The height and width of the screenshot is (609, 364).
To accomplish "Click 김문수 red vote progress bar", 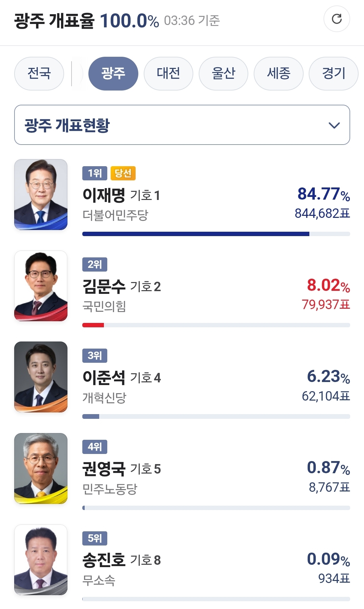I will click(93, 325).
